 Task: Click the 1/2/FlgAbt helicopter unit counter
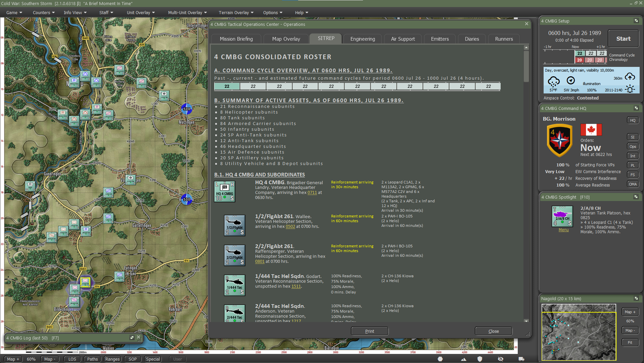coord(234,226)
